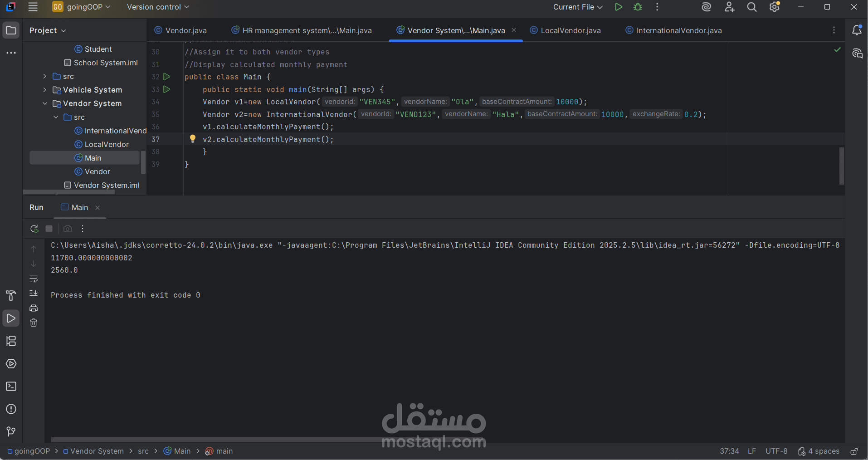Click the main method breadcrumb
Image resolution: width=868 pixels, height=460 pixels.
219,451
